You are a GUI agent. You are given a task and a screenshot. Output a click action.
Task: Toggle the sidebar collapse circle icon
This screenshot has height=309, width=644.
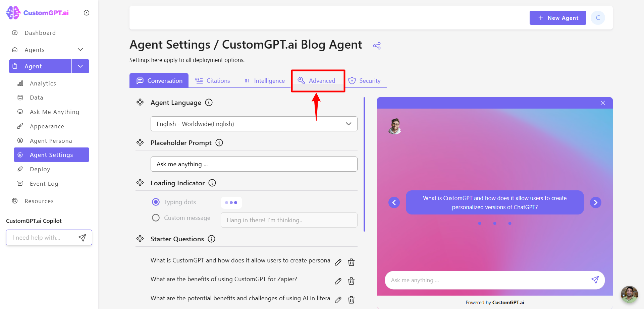pyautogui.click(x=87, y=13)
